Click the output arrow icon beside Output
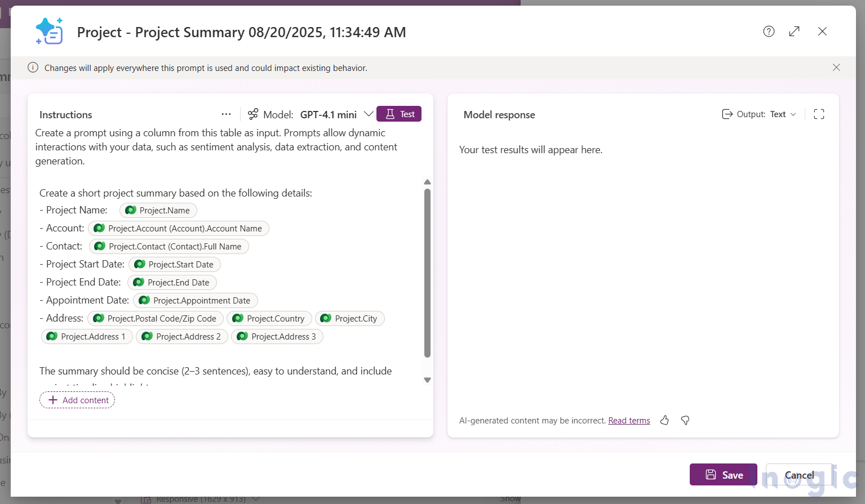The image size is (865, 504). tap(727, 114)
